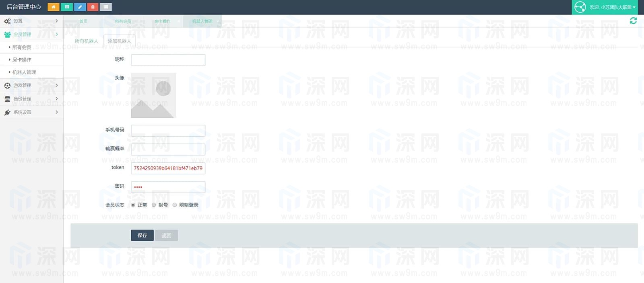Click the 头像 avatar placeholder image
Image resolution: width=644 pixels, height=283 pixels.
pos(153,95)
